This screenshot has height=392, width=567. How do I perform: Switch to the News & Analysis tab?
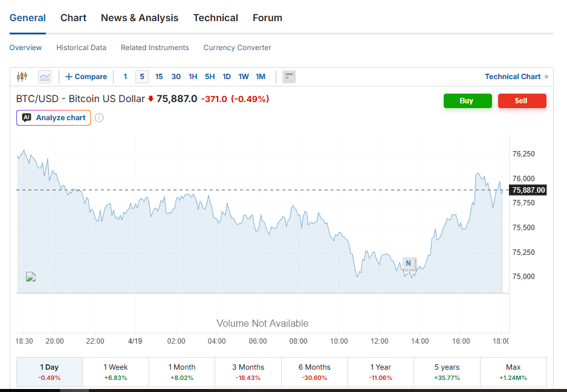pyautogui.click(x=140, y=18)
